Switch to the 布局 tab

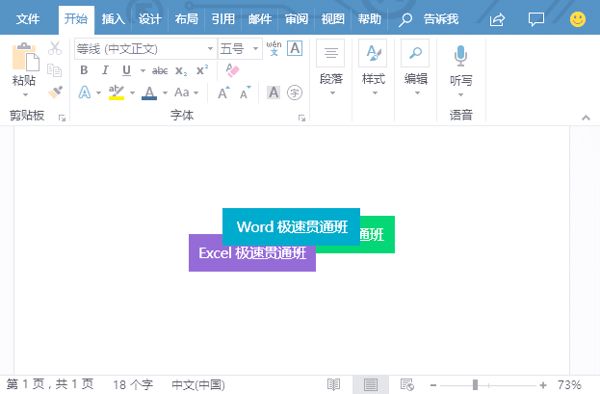coord(186,19)
